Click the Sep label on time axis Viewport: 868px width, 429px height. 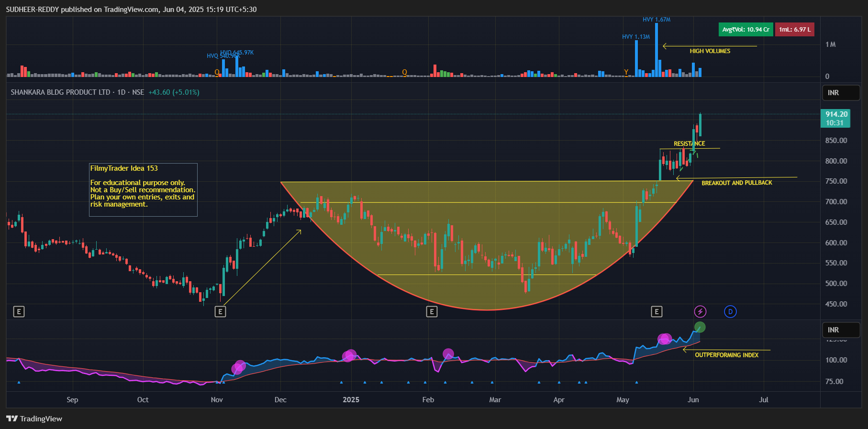tap(72, 400)
